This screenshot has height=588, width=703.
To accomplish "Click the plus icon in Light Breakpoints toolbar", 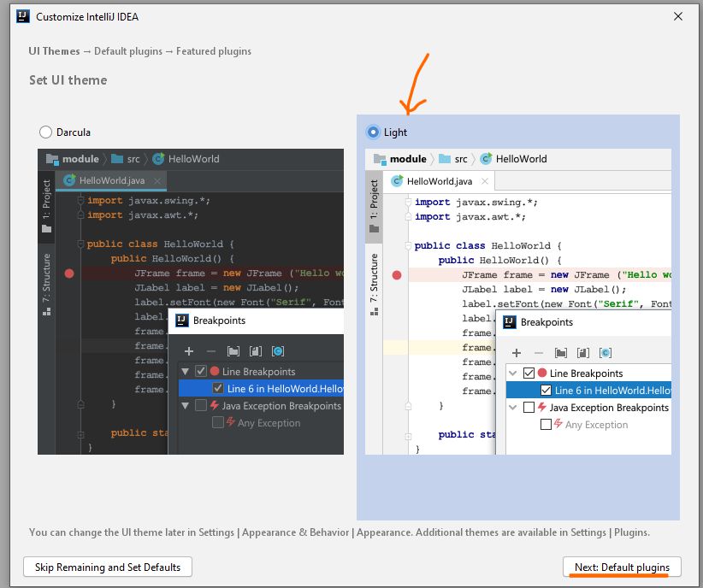I will coord(517,352).
